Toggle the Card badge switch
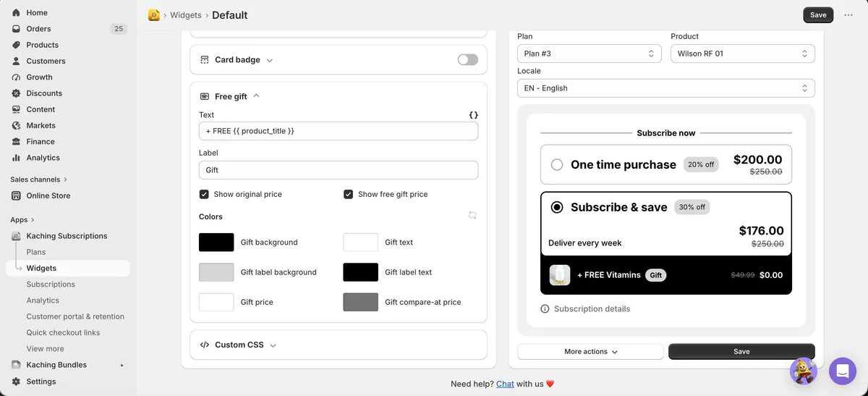Image resolution: width=868 pixels, height=396 pixels. 468,60
